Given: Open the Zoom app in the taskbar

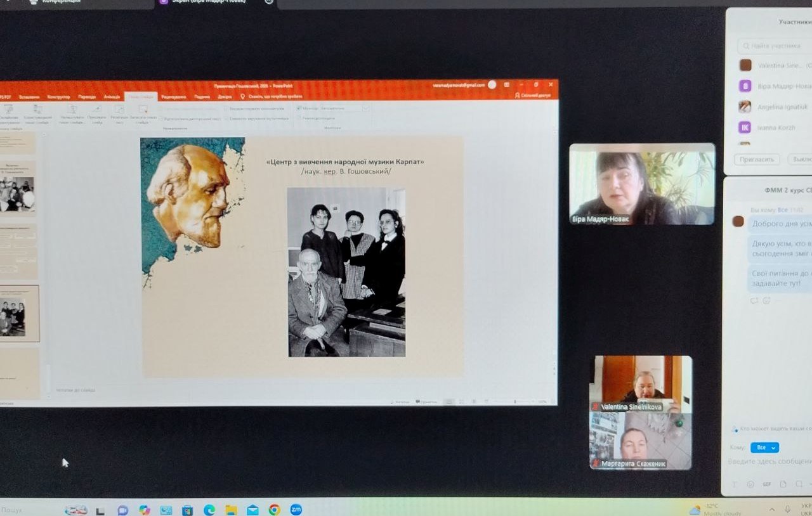Looking at the screenshot, I should (296, 509).
